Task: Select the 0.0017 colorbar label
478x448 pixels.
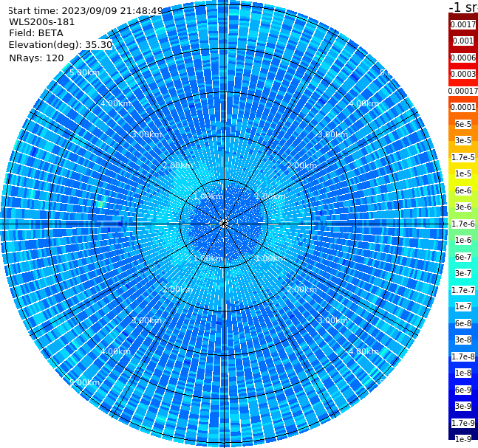Action: [463, 24]
